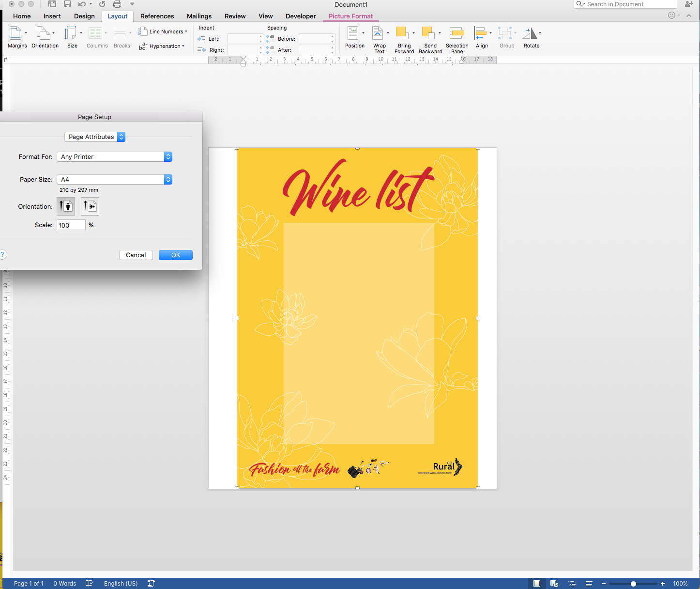Confirm Page Setup with OK
Image resolution: width=700 pixels, height=589 pixels.
point(175,255)
